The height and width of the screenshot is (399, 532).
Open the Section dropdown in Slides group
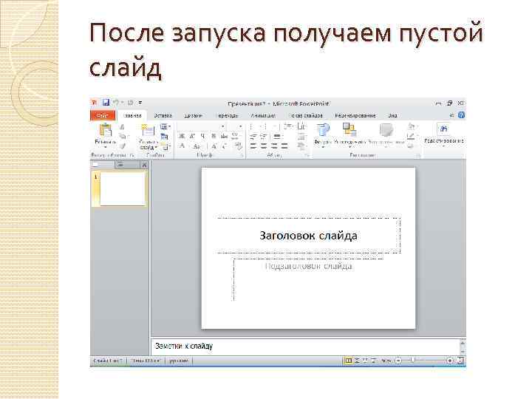coord(166,146)
